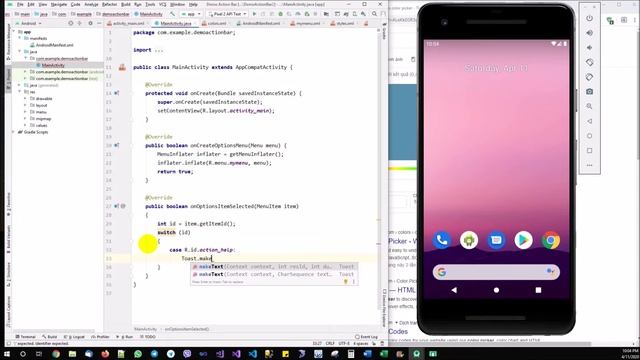The image size is (640, 360).
Task: Collapse the app module node
Action: tap(14, 31)
